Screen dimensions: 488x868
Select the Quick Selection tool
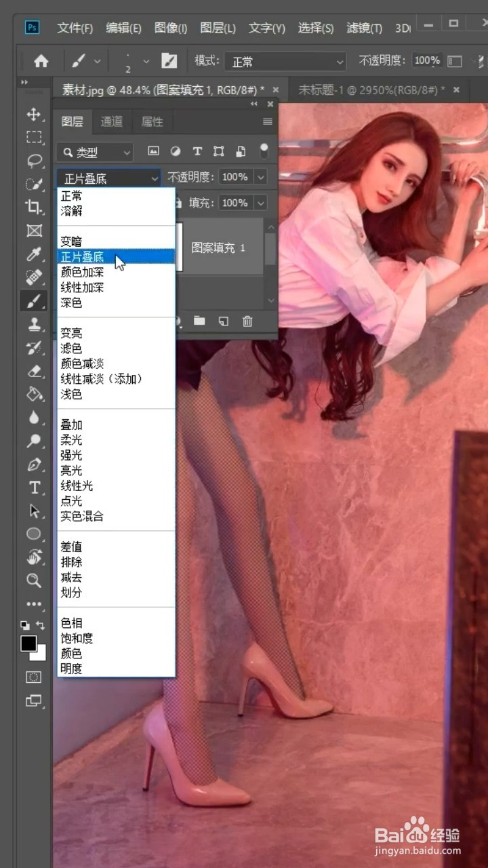coord(34,184)
